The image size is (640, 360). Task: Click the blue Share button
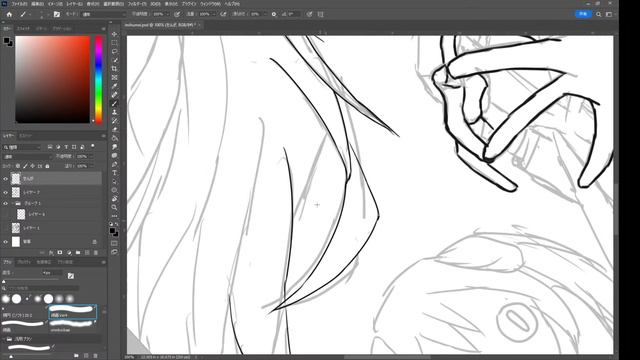(x=583, y=14)
